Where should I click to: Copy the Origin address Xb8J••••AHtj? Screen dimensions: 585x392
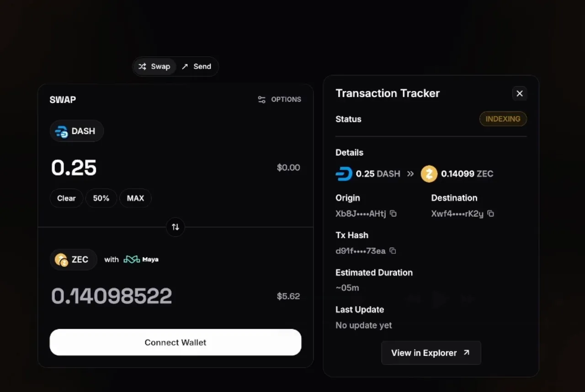[393, 213]
